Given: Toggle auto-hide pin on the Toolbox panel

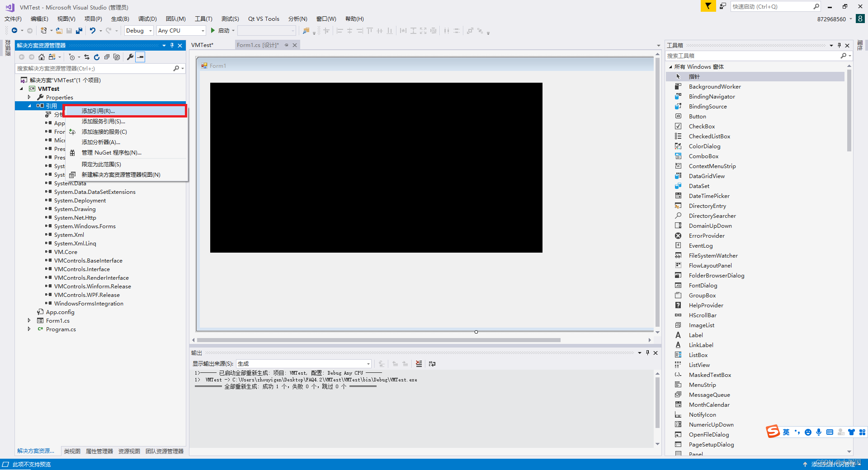Looking at the screenshot, I should [x=839, y=45].
